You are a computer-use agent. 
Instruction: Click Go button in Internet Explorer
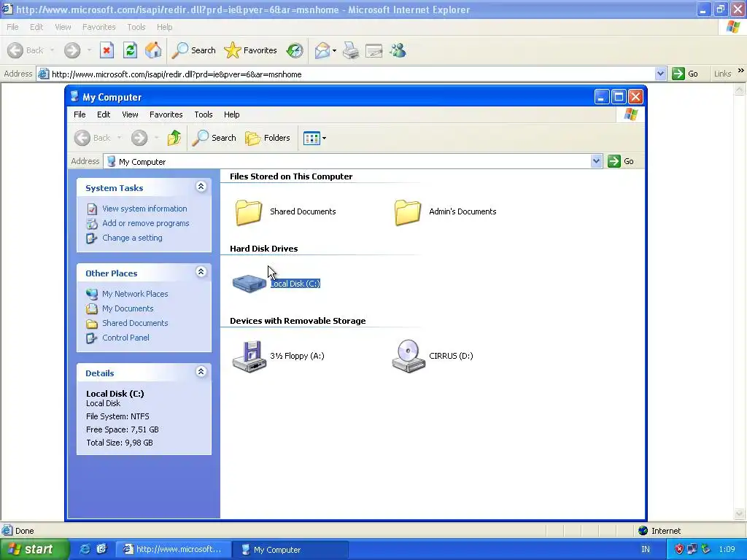(x=686, y=74)
